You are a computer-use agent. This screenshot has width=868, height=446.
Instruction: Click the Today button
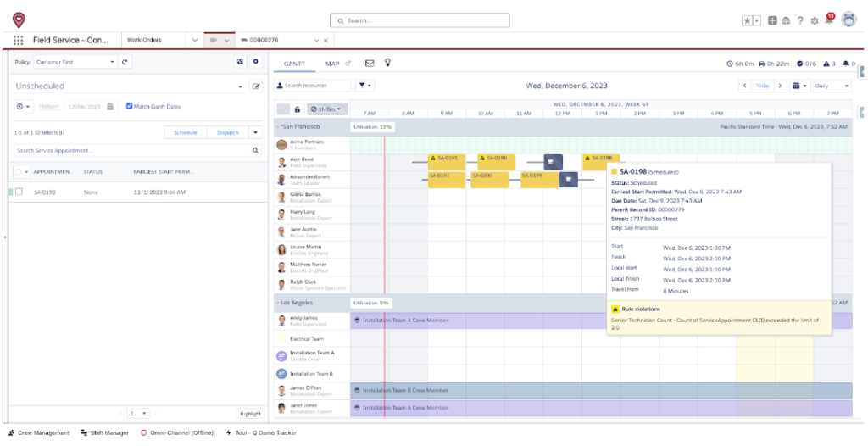[763, 86]
